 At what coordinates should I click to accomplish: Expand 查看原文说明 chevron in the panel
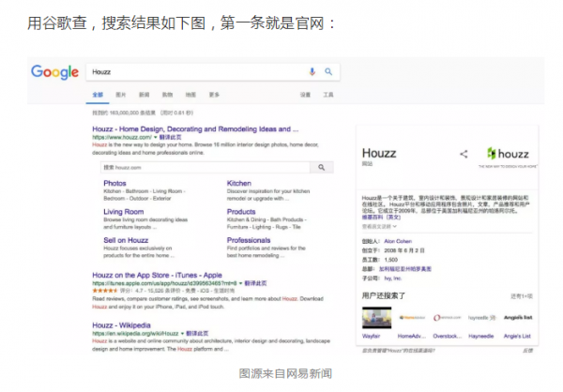(395, 227)
